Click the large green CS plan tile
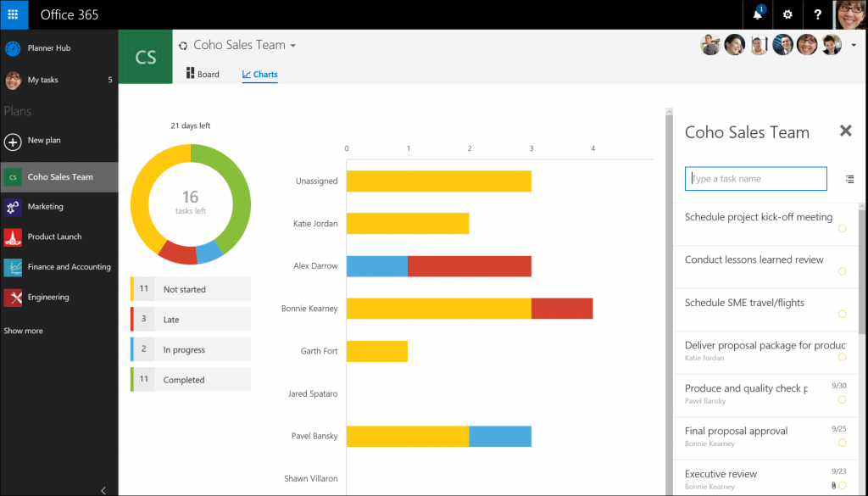The width and height of the screenshot is (868, 496). (146, 57)
